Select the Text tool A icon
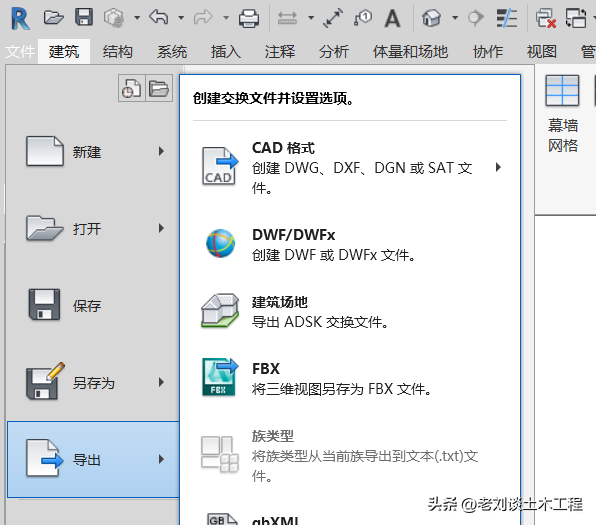The width and height of the screenshot is (596, 525). point(392,18)
